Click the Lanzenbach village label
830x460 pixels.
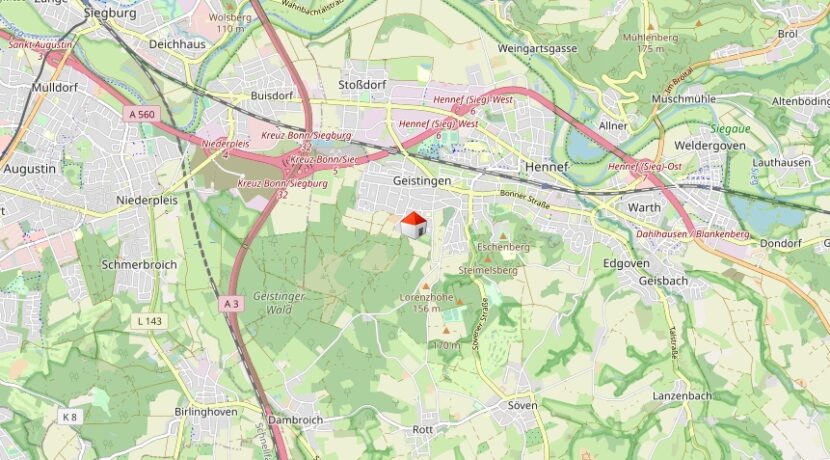pos(682,396)
